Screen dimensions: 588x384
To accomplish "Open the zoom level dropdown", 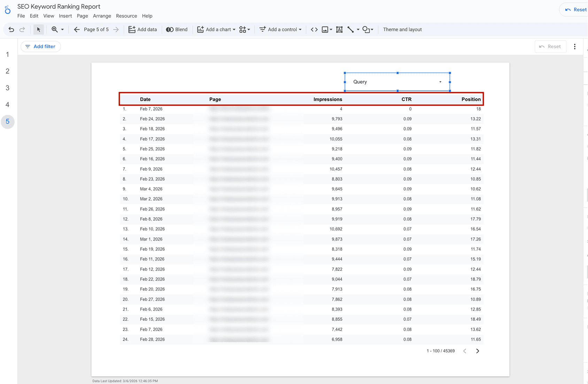I will point(63,29).
